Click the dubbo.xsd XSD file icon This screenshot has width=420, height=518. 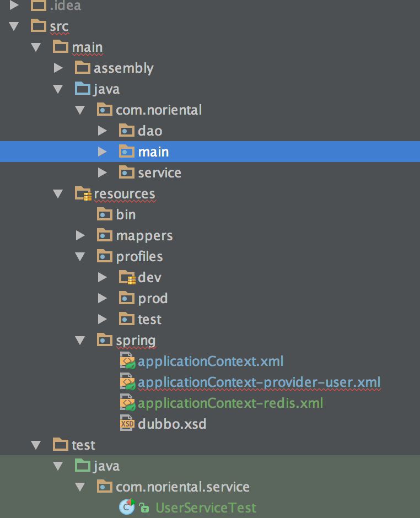coord(127,424)
